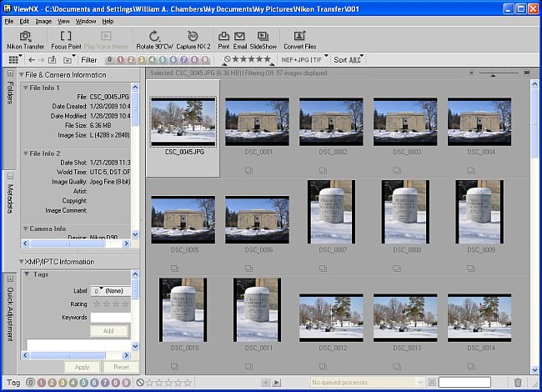This screenshot has width=542, height=392.
Task: Collapse the XMP/IPTC Information section
Action: 22,262
